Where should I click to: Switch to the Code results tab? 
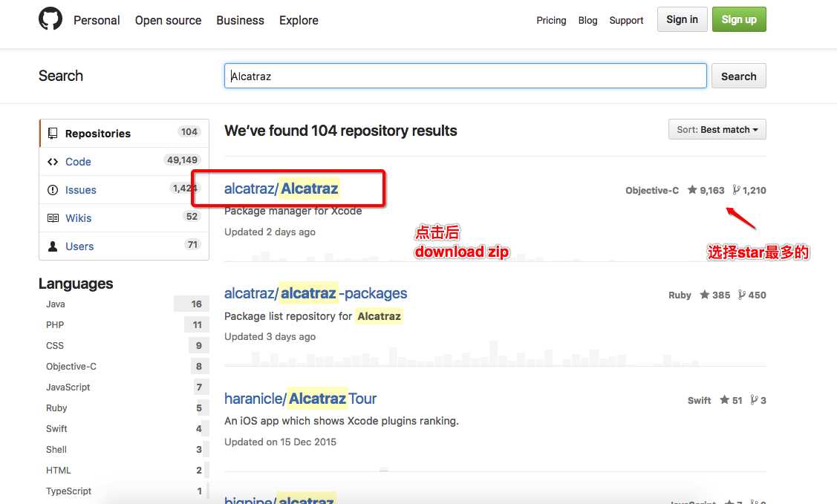click(x=124, y=162)
